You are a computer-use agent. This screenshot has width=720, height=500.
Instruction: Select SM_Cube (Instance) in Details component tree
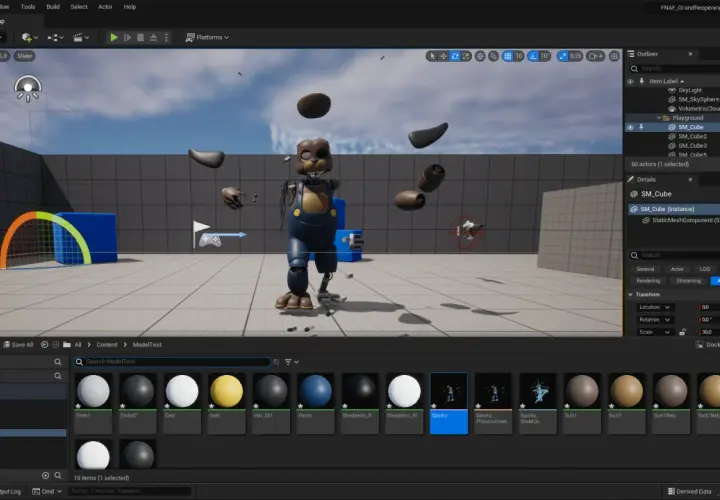pyautogui.click(x=674, y=209)
